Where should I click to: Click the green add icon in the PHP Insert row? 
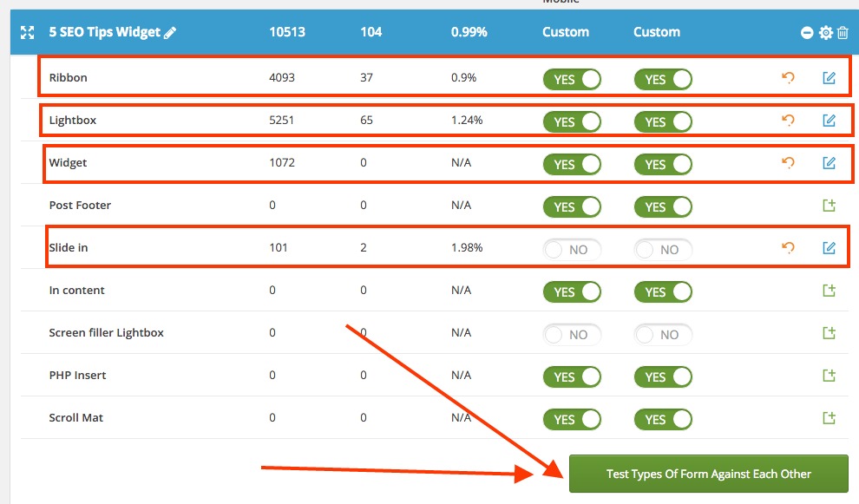pyautogui.click(x=829, y=376)
